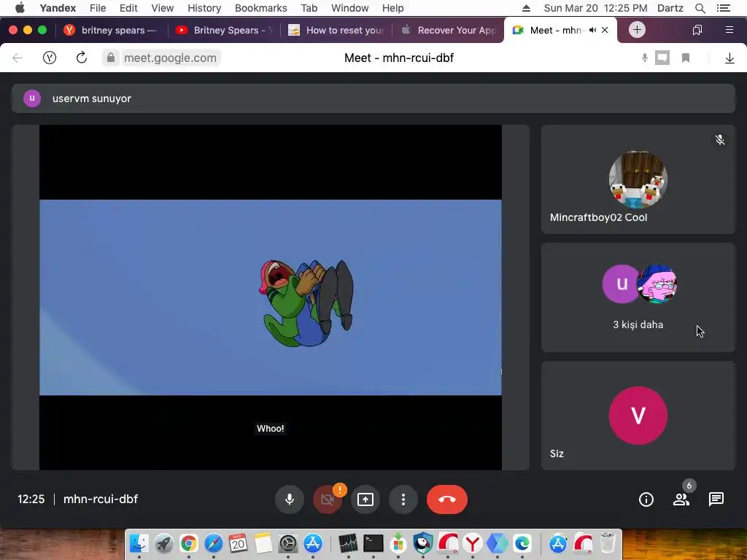Click the camera warning exclamation badge
Viewport: 747px width, 560px height.
[x=340, y=489]
